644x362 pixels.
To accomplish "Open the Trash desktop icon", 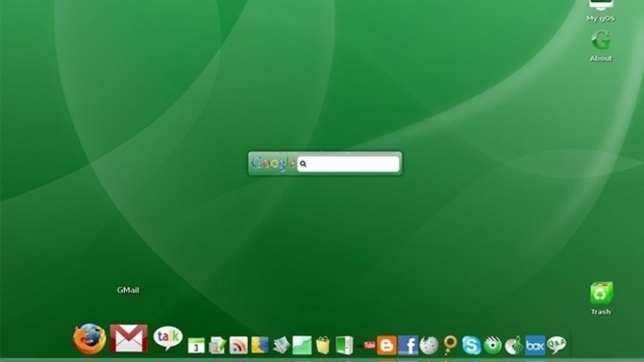I will 601,298.
